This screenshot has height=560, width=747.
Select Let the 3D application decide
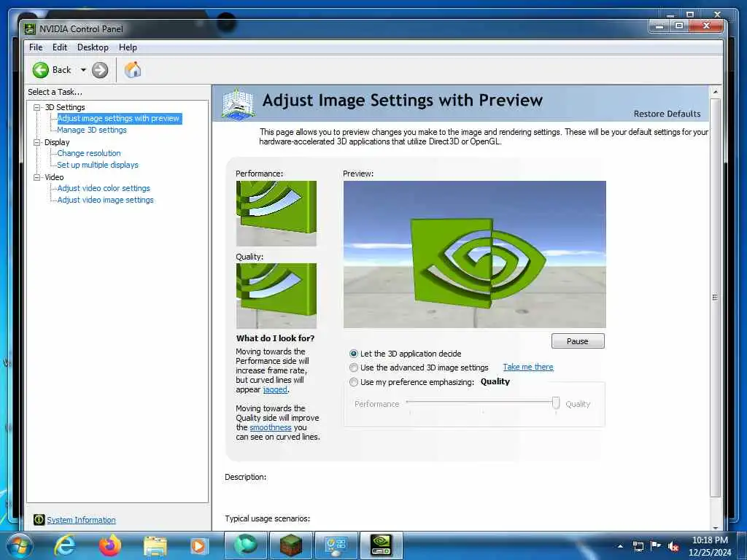[354, 354]
